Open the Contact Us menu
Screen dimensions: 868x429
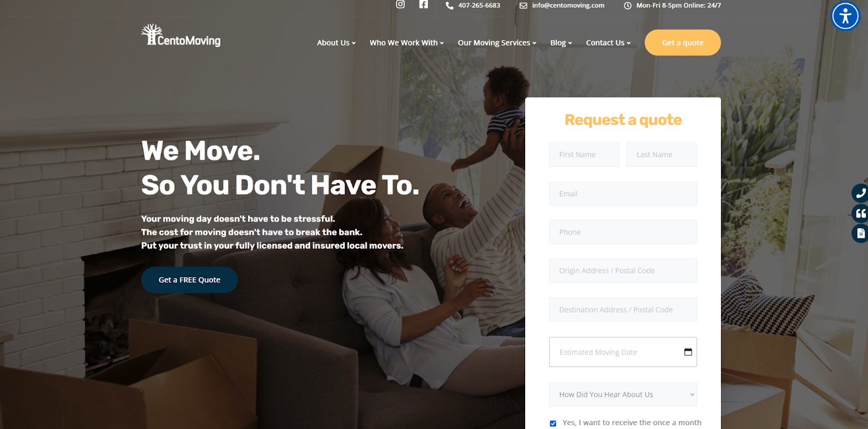pyautogui.click(x=608, y=43)
